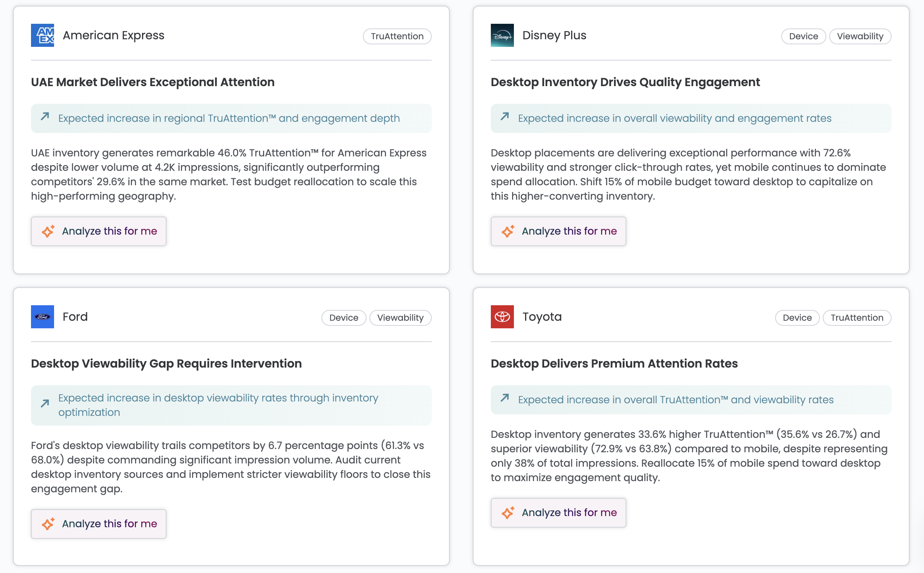Click the Toyota brand name
The height and width of the screenshot is (573, 924).
click(x=542, y=317)
